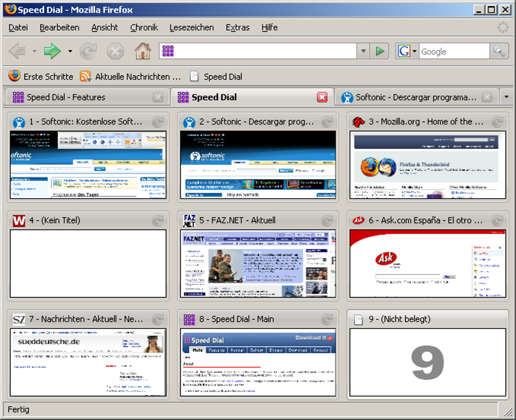Reload dial 1 Softonic Kostenlose thumbnail
The width and height of the screenshot is (516, 420).
tap(158, 122)
